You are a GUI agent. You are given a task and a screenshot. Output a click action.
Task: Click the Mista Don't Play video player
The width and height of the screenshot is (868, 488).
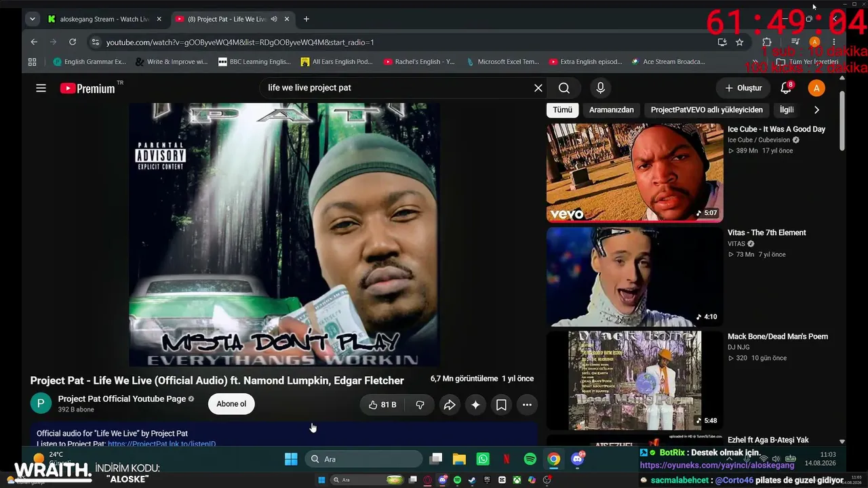coord(284,235)
